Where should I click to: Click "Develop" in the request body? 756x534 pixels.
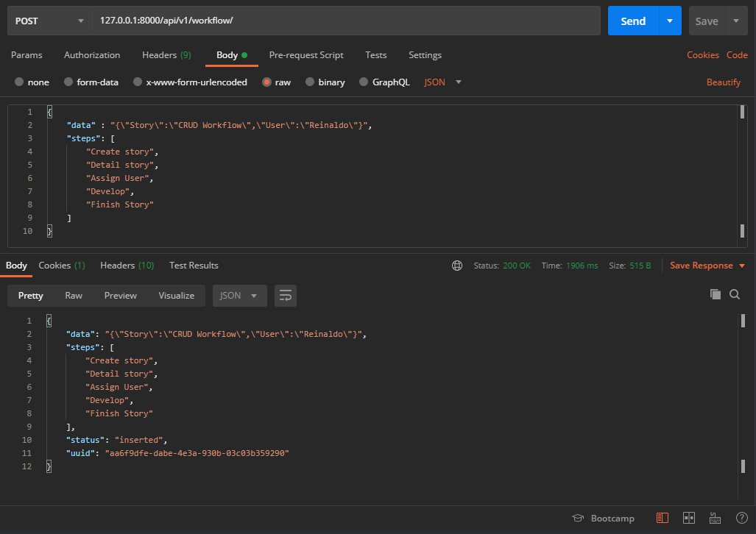tap(108, 191)
